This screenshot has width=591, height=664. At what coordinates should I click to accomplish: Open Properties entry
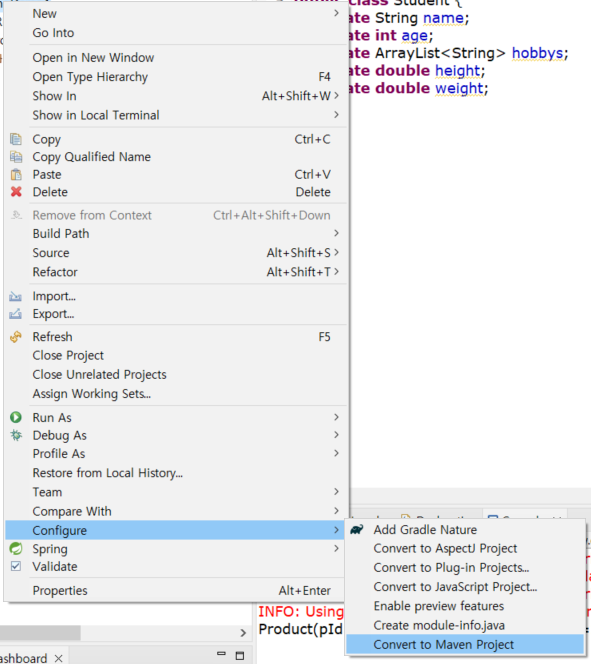pos(175,590)
